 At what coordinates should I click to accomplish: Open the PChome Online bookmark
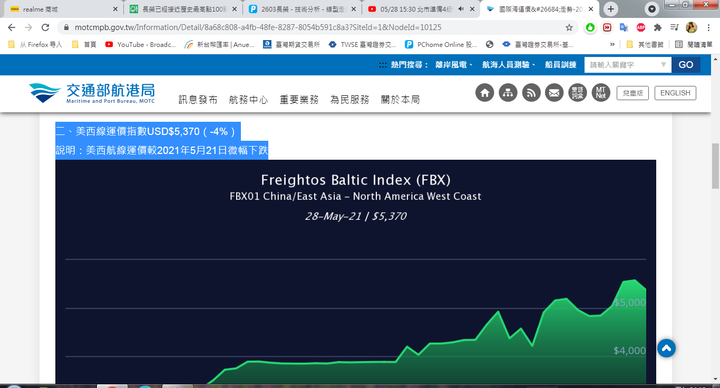441,45
